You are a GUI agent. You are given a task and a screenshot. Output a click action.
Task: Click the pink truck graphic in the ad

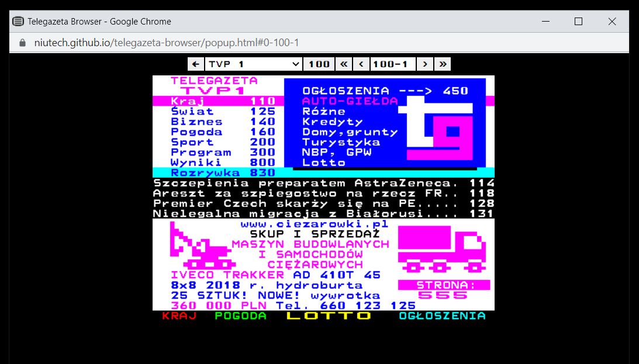[x=441, y=251]
